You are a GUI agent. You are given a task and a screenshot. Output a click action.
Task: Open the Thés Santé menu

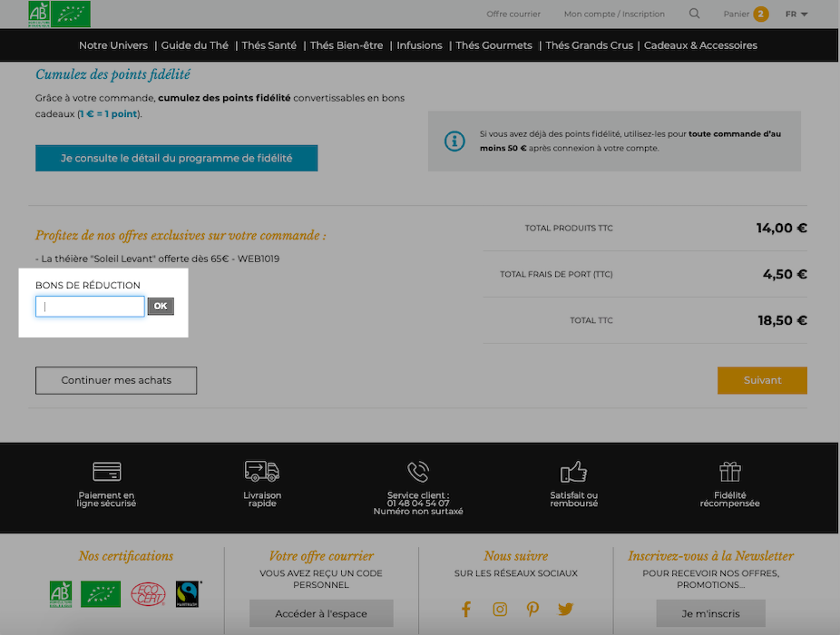(269, 45)
